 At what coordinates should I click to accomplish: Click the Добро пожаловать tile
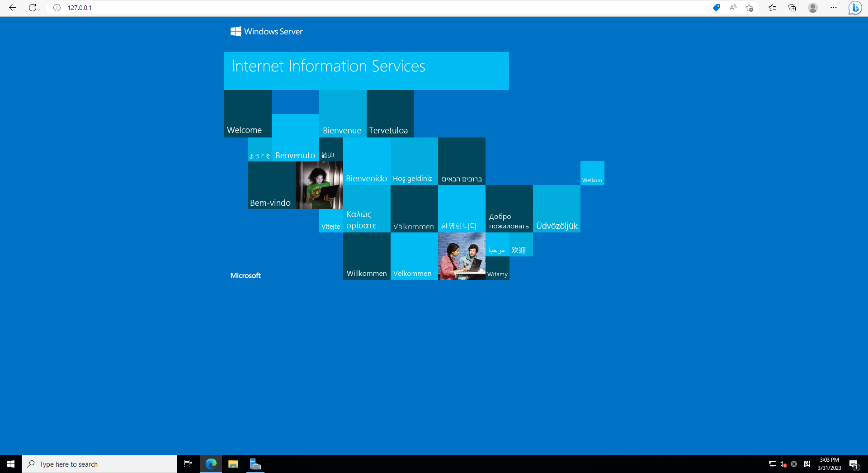pos(509,208)
